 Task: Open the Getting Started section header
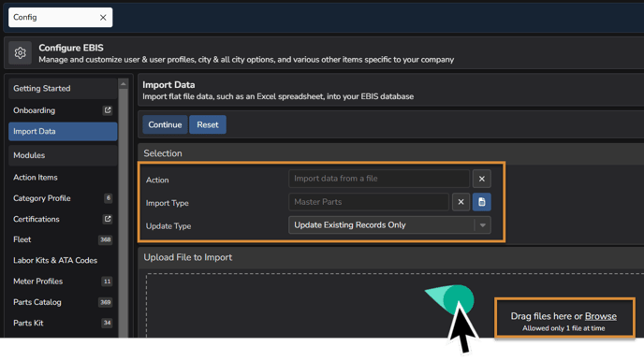(x=63, y=88)
